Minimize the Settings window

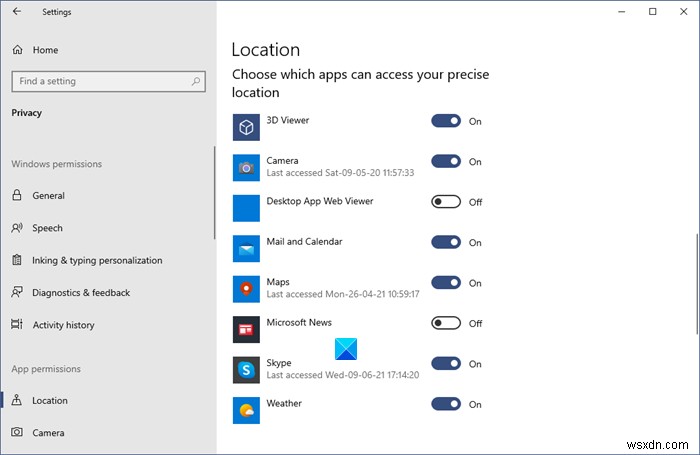(x=621, y=12)
